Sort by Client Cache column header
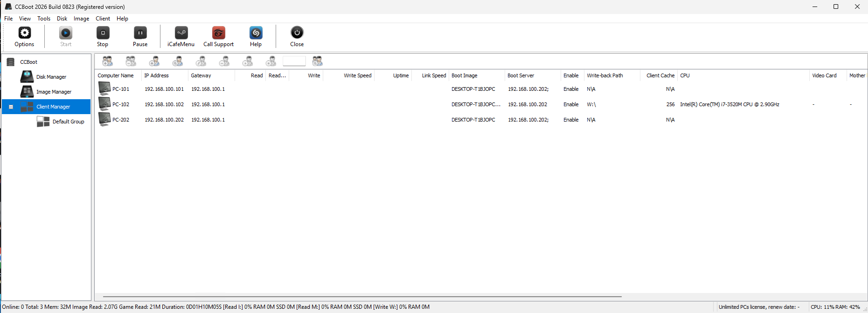This screenshot has height=313, width=868. [658, 75]
